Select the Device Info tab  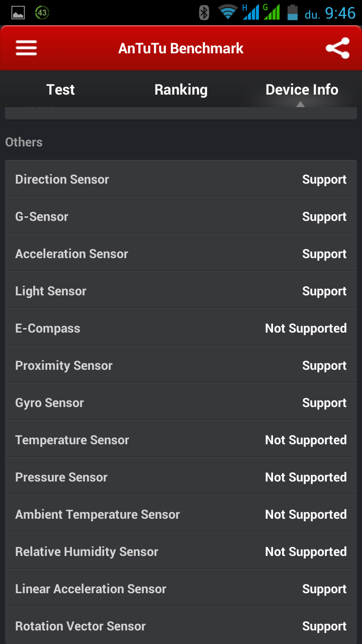(302, 90)
